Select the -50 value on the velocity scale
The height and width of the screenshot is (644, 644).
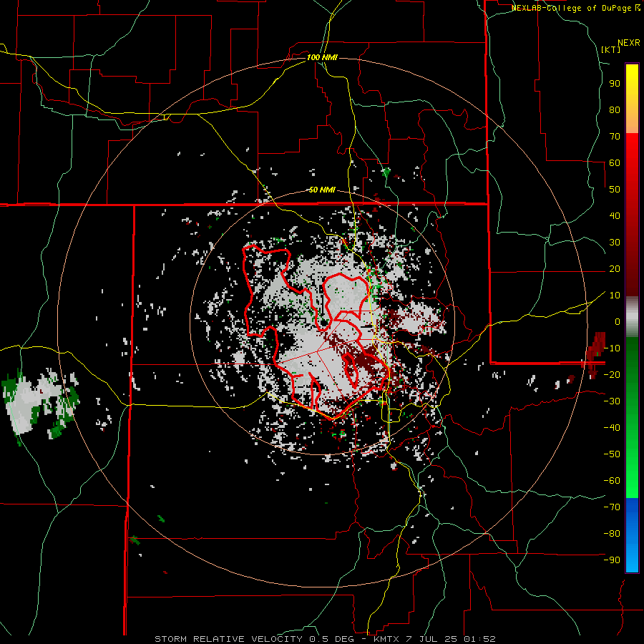pos(612,454)
